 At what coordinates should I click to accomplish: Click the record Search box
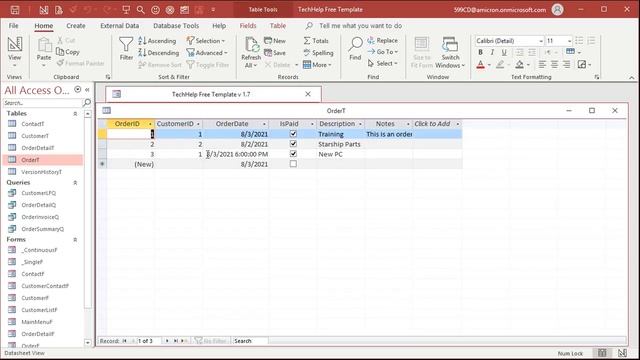(250, 341)
